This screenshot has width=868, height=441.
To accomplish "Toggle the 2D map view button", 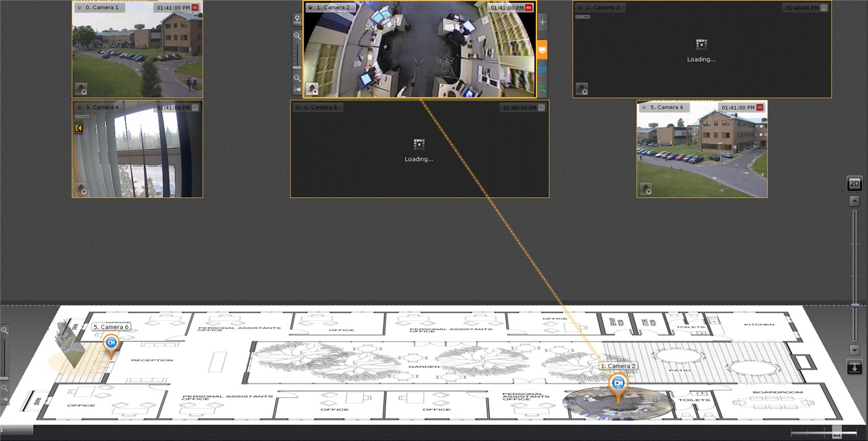I will pyautogui.click(x=854, y=184).
